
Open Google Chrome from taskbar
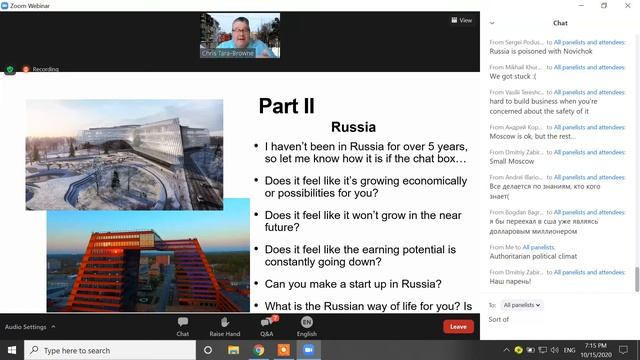click(x=258, y=350)
